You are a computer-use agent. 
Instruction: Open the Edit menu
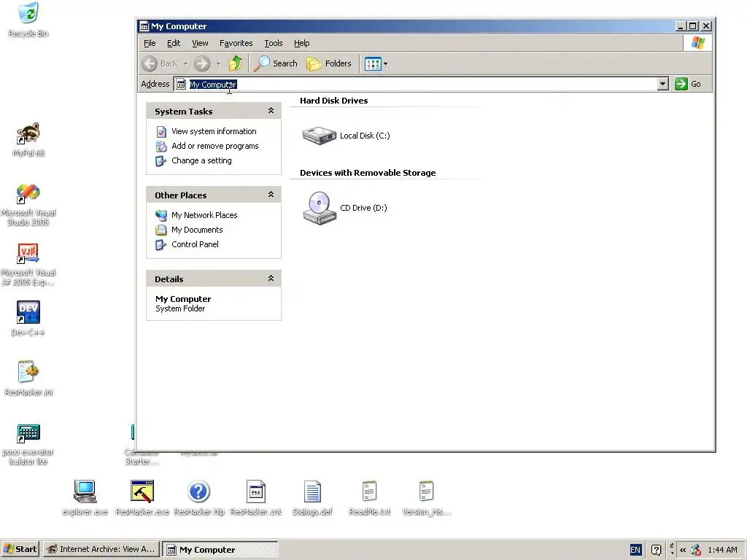[x=174, y=43]
